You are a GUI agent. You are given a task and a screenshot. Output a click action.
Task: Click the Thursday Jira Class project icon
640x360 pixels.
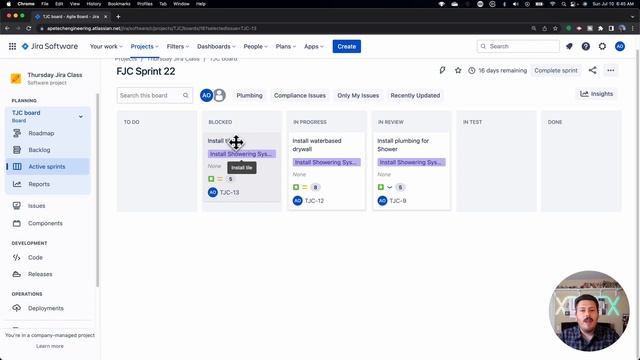(x=16, y=78)
